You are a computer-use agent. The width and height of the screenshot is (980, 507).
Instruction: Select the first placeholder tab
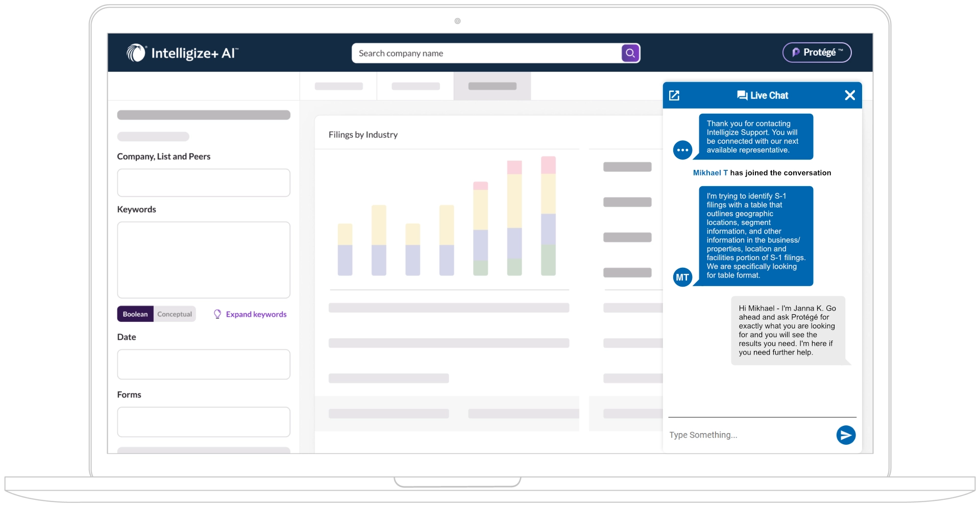click(x=338, y=86)
